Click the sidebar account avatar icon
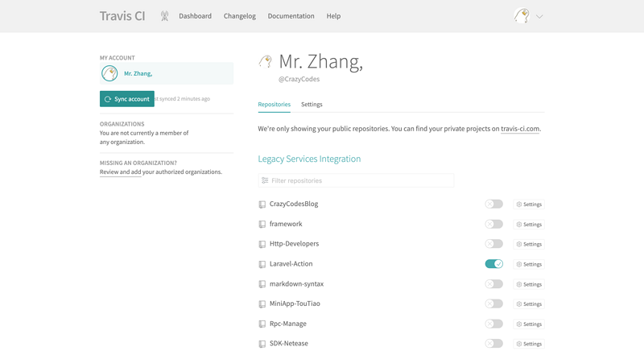This screenshot has width=644, height=351. click(109, 73)
